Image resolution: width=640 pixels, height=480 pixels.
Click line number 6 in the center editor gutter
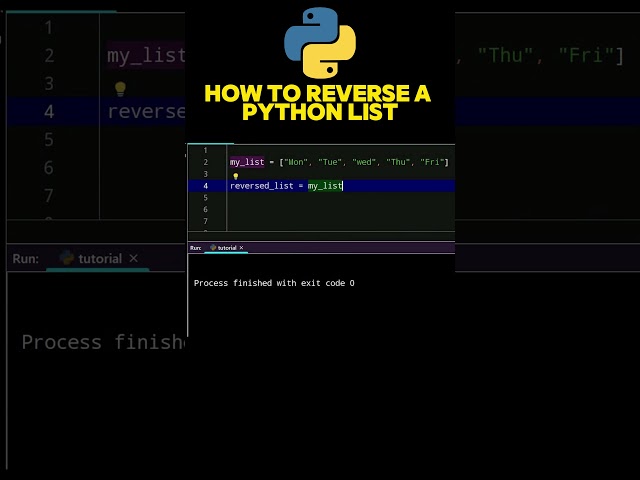click(206, 209)
